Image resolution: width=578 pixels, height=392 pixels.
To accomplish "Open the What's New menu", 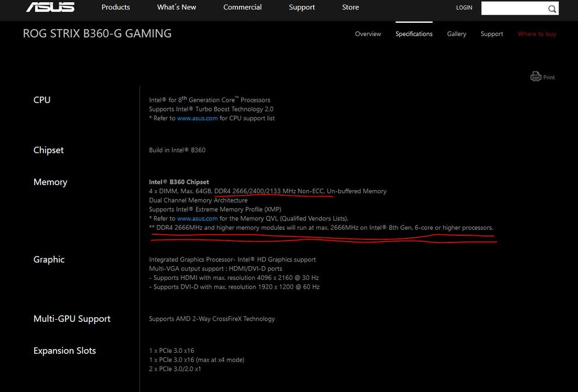I will coord(177,7).
